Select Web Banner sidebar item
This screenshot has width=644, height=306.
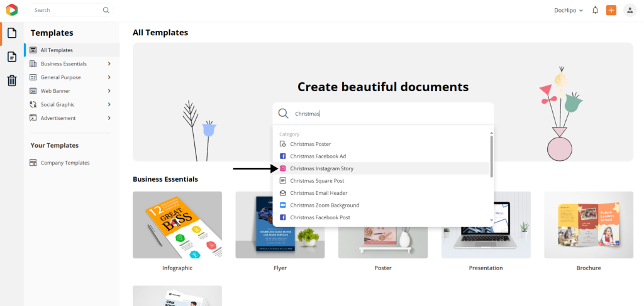pos(72,90)
